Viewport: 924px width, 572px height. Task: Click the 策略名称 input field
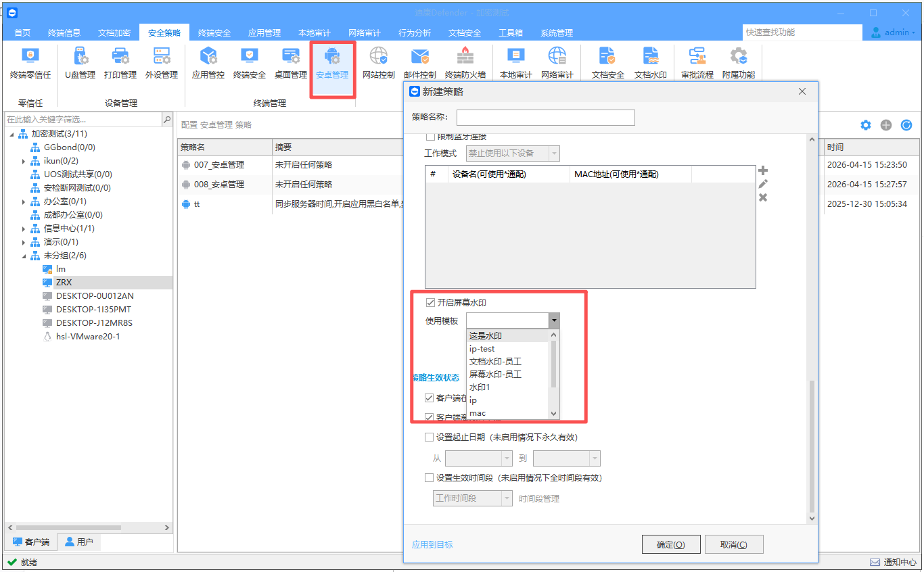(x=546, y=118)
